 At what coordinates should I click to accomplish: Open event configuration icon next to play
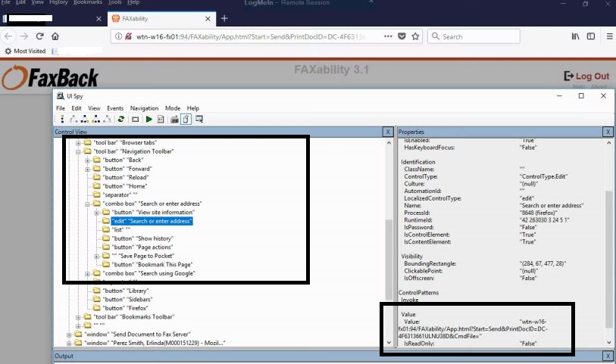(161, 119)
